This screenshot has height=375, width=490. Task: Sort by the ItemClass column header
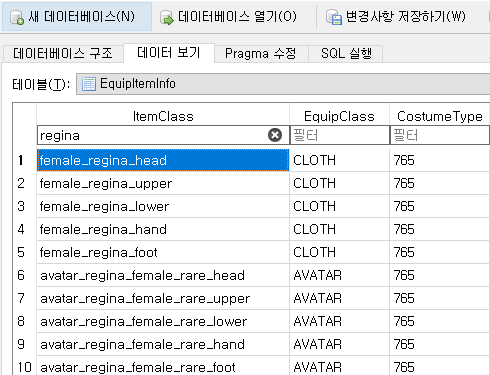point(163,116)
